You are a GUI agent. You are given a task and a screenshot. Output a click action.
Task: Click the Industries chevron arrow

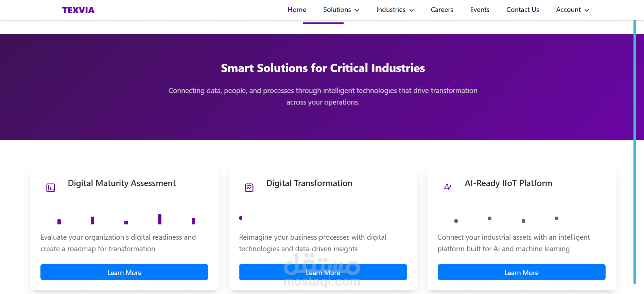coord(412,10)
